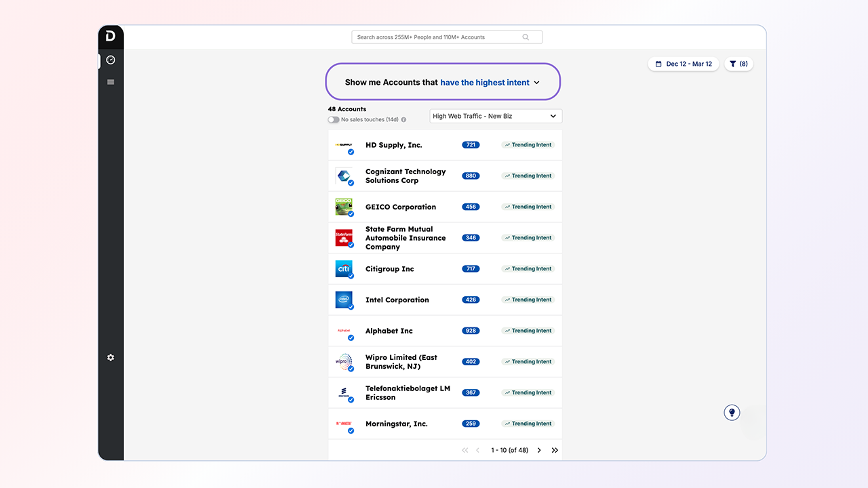Screen dimensions: 868x488
Task: Click the State Farm logo
Action: click(344, 238)
